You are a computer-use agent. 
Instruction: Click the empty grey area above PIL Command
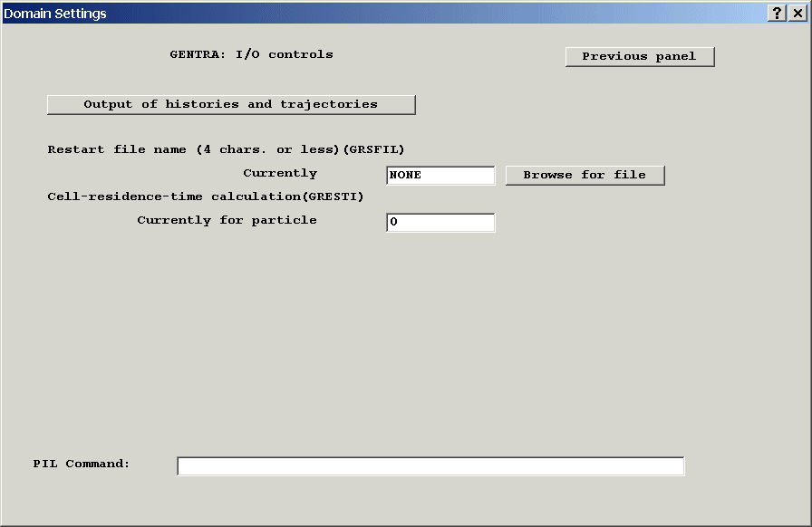[408, 362]
